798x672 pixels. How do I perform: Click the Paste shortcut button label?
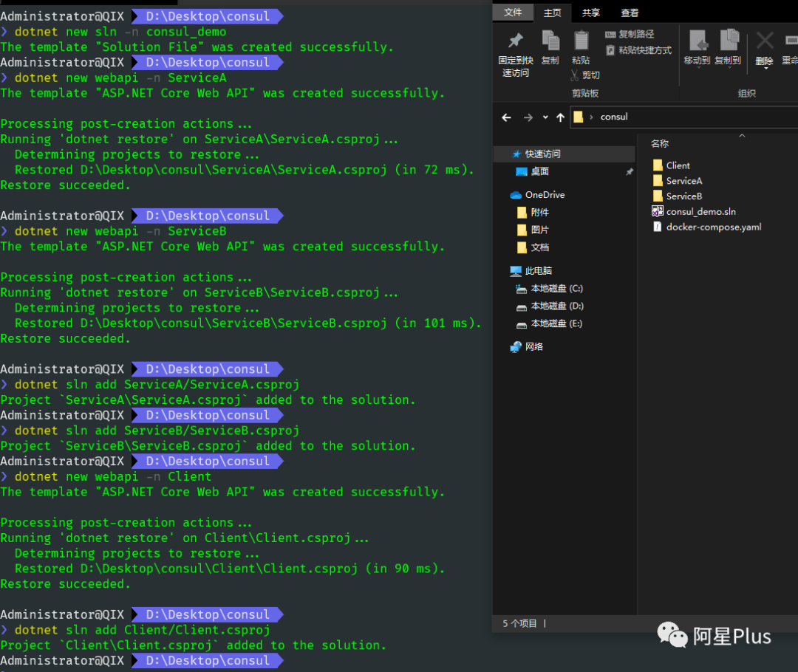click(x=645, y=50)
